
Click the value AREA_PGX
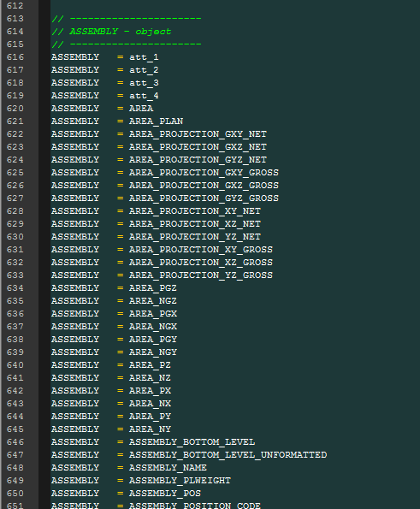153,314
